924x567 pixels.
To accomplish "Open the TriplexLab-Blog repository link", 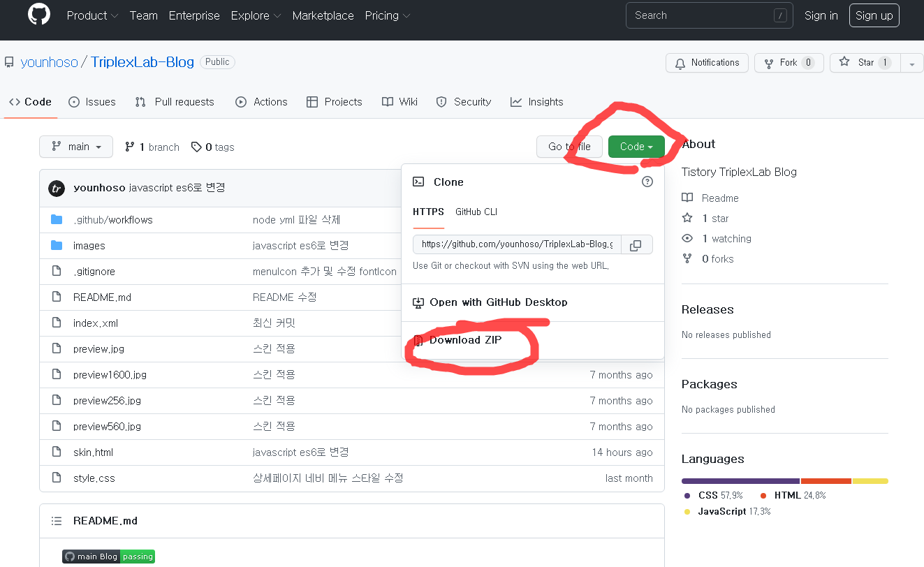I will pyautogui.click(x=142, y=62).
